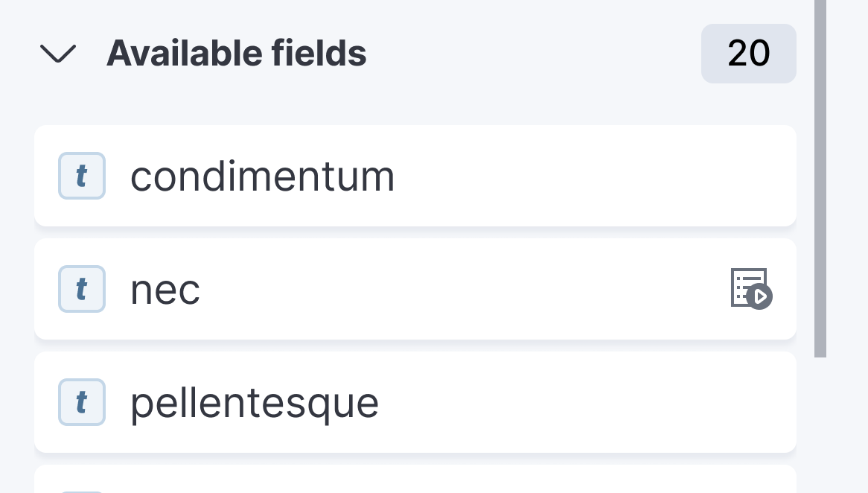The image size is (868, 493).
Task: Click the "t" type badge next to nec
Action: (x=82, y=289)
